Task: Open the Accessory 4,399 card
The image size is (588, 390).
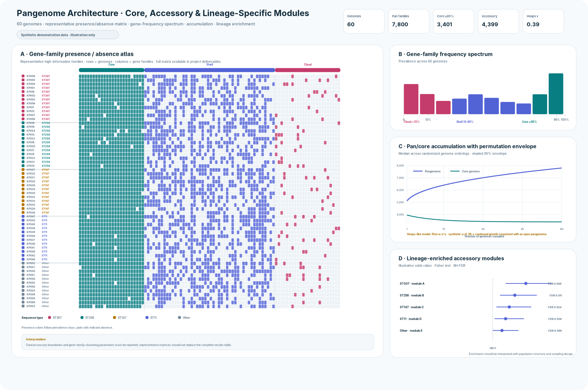Action: [498, 21]
